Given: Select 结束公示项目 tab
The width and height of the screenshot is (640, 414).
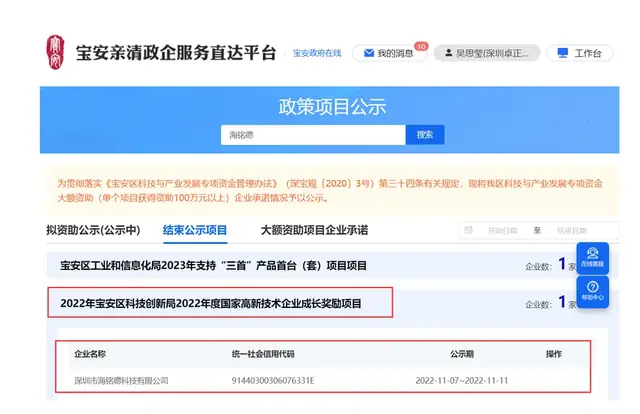Looking at the screenshot, I should click(x=195, y=230).
